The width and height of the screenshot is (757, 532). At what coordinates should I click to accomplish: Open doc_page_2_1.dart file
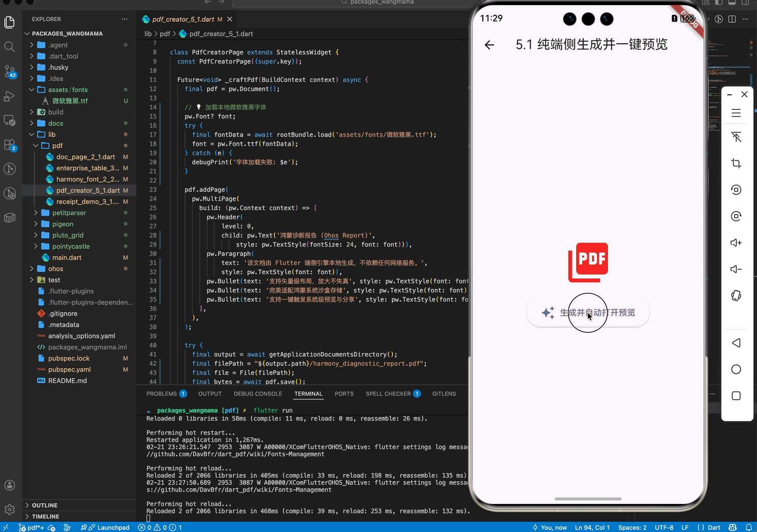85,157
